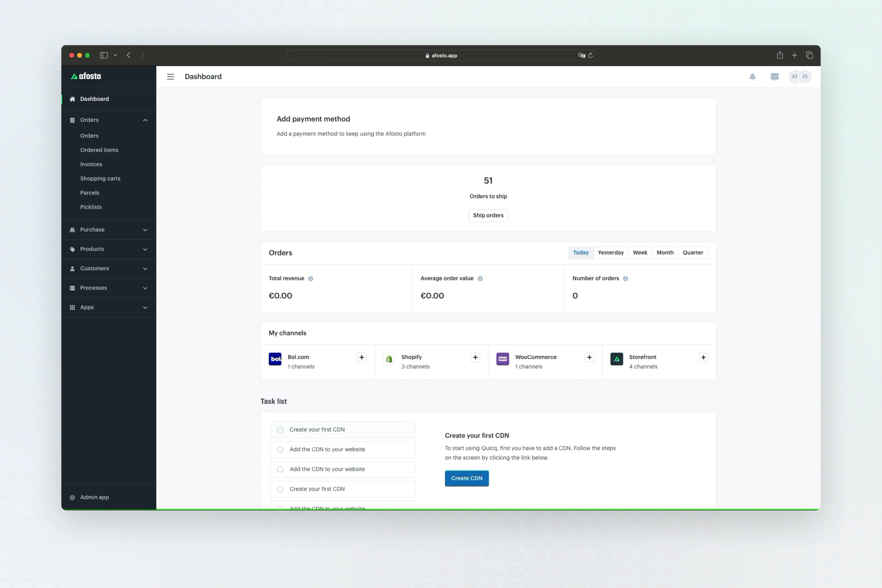882x588 pixels.
Task: Select the Yesterday orders tab
Action: (611, 252)
